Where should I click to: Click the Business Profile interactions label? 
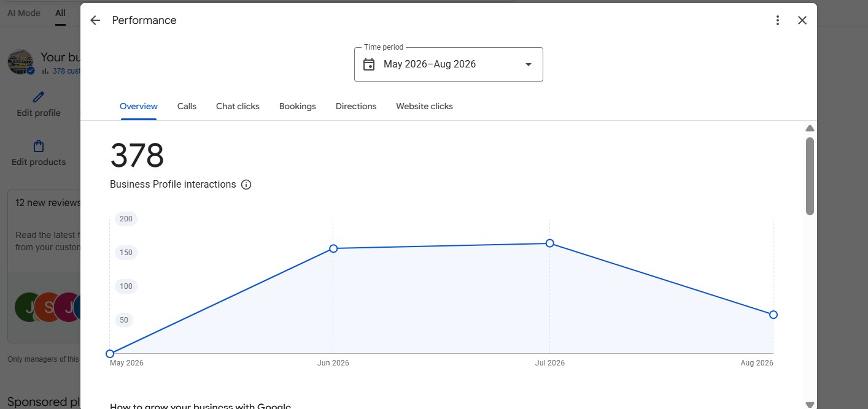coord(173,185)
